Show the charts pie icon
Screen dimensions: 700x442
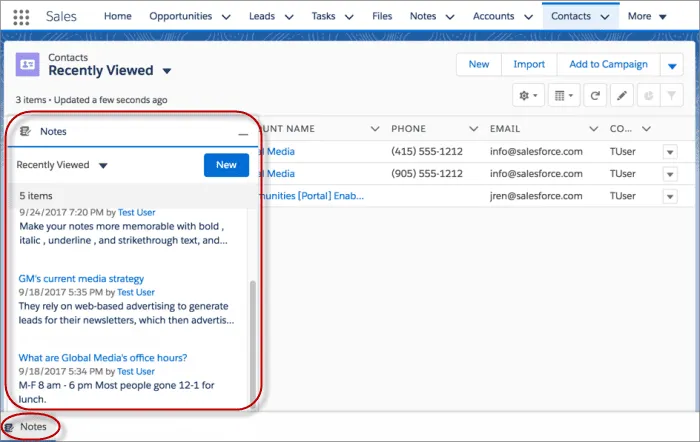[x=647, y=95]
